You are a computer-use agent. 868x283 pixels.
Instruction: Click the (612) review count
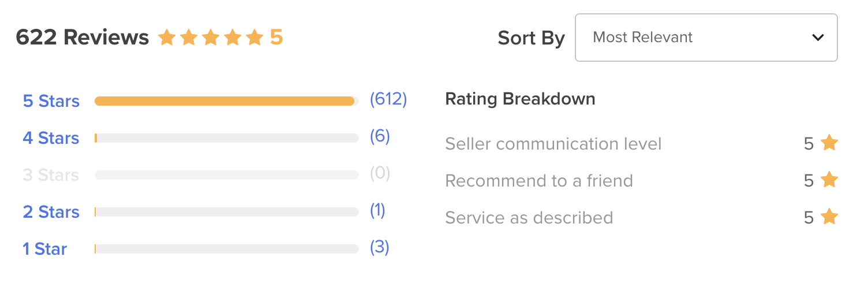click(388, 99)
